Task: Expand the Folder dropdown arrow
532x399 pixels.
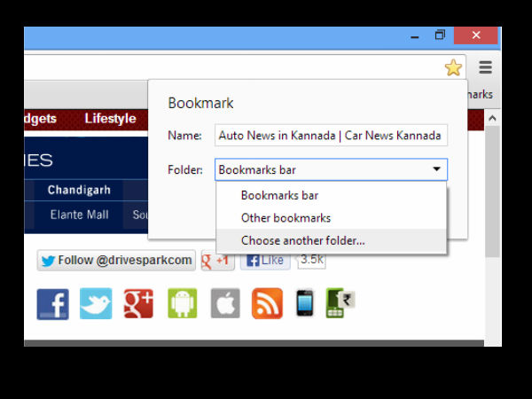Action: (x=436, y=169)
